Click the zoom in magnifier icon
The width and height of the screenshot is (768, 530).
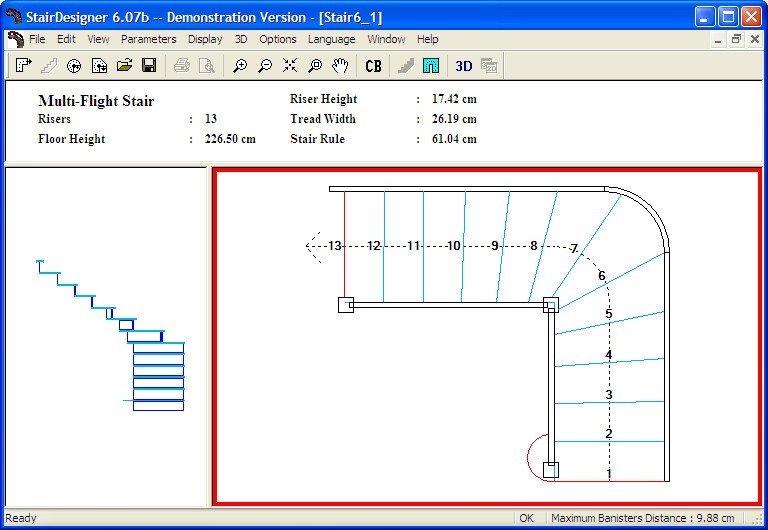240,66
